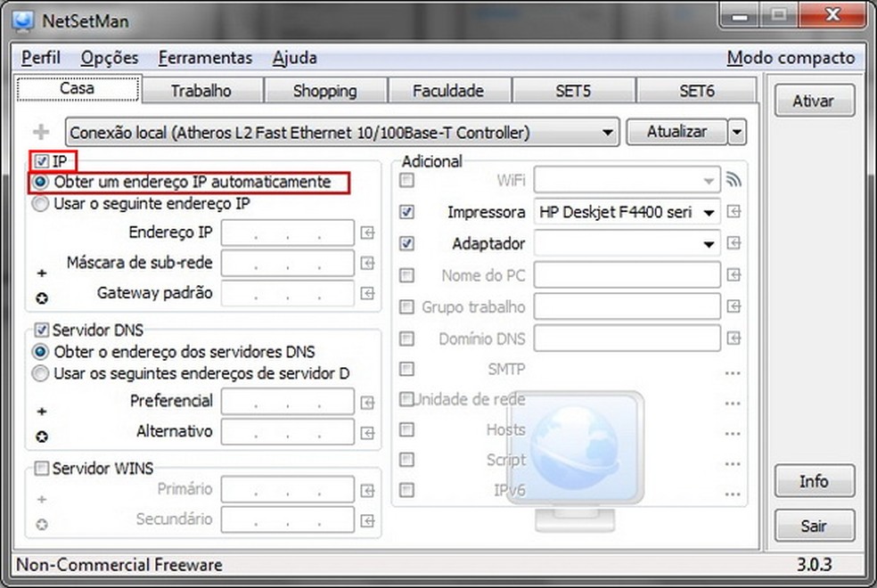This screenshot has width=877, height=588.
Task: Open SMTP settings ellipsis
Action: pyautogui.click(x=733, y=372)
